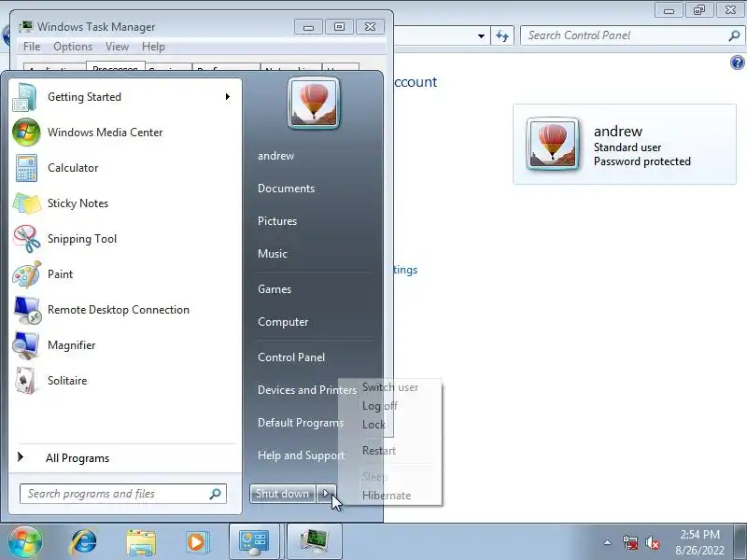The height and width of the screenshot is (560, 747).
Task: Click search magnifier in Control Panel box
Action: click(x=734, y=35)
